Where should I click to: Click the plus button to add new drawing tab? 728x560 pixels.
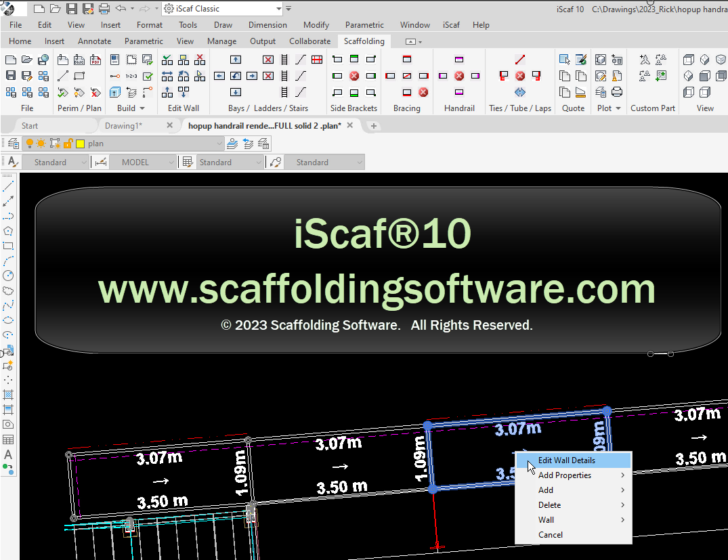(373, 126)
